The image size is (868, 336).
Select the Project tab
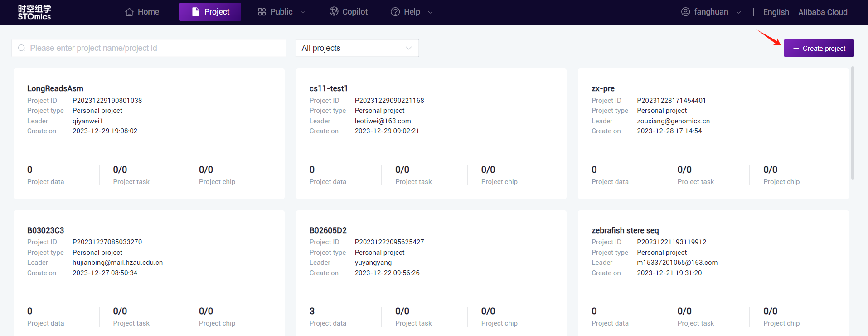tap(210, 12)
